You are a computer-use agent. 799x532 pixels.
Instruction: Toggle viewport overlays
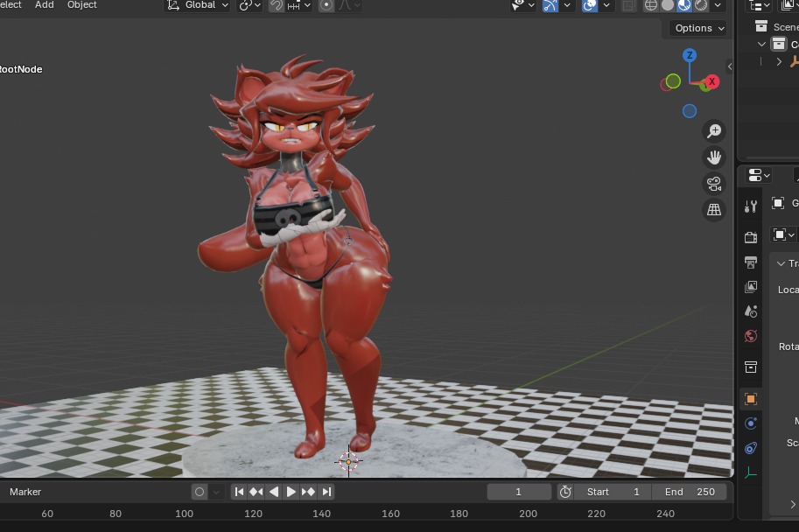pos(590,5)
